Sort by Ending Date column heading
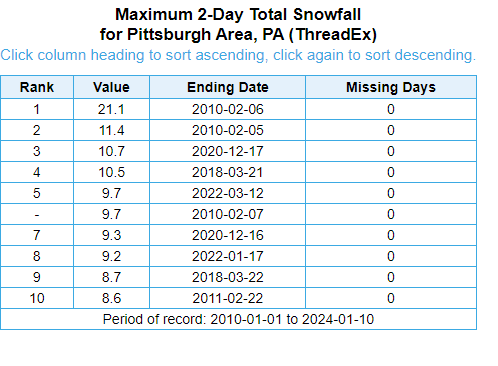This screenshot has width=498, height=366. click(x=228, y=87)
